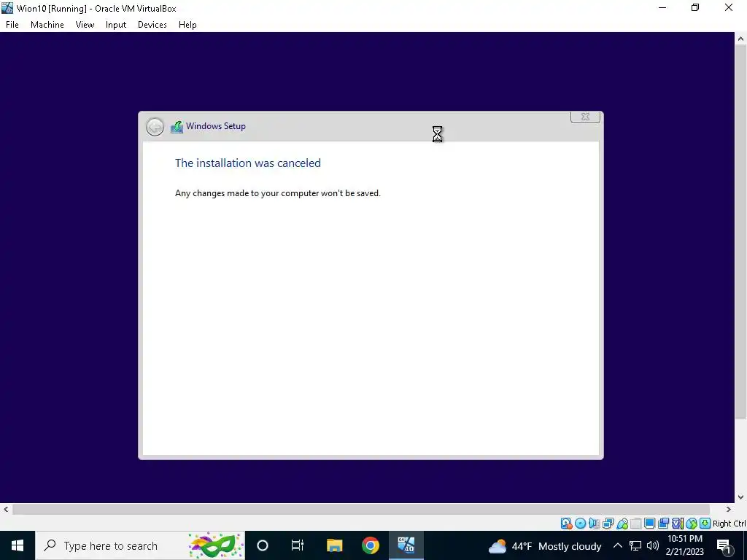The width and height of the screenshot is (747, 560).
Task: Click the keyboard capture arrow icon
Action: pos(705,524)
